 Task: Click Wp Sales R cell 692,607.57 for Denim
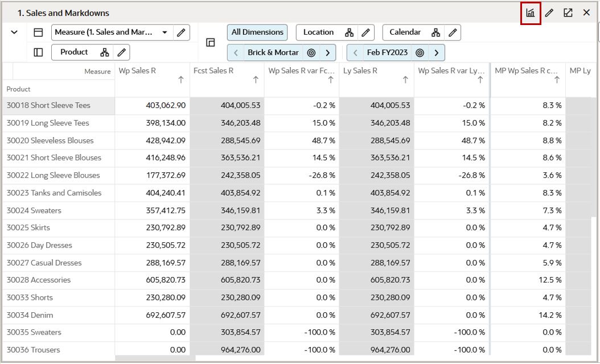pyautogui.click(x=153, y=316)
